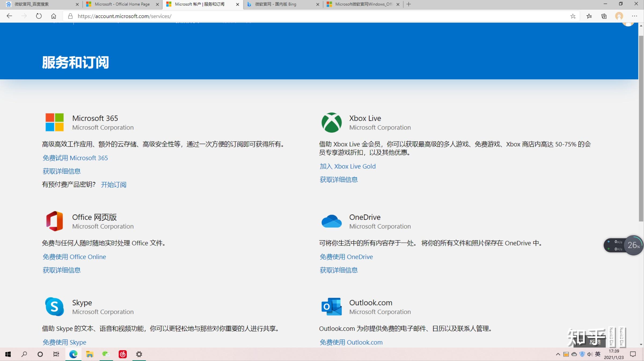
Task: Open a new browser tab
Action: point(409,4)
